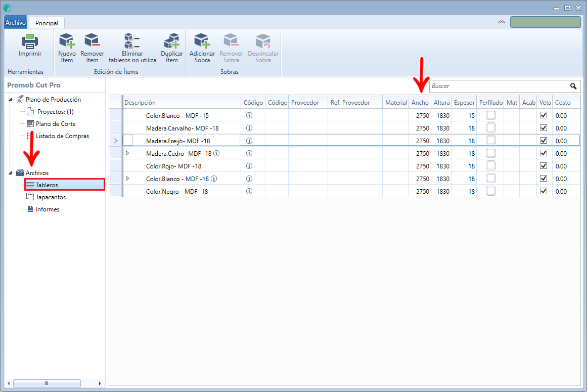The height and width of the screenshot is (392, 587).
Task: Collapse the Plano de Producción tree node
Action: coord(11,100)
